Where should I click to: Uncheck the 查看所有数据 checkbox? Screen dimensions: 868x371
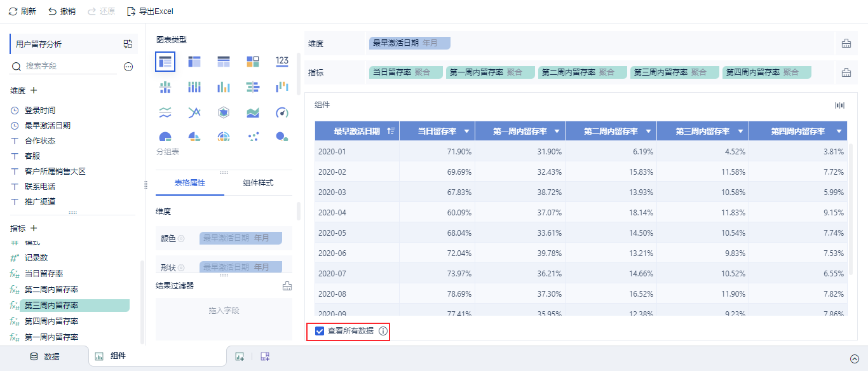pos(320,331)
